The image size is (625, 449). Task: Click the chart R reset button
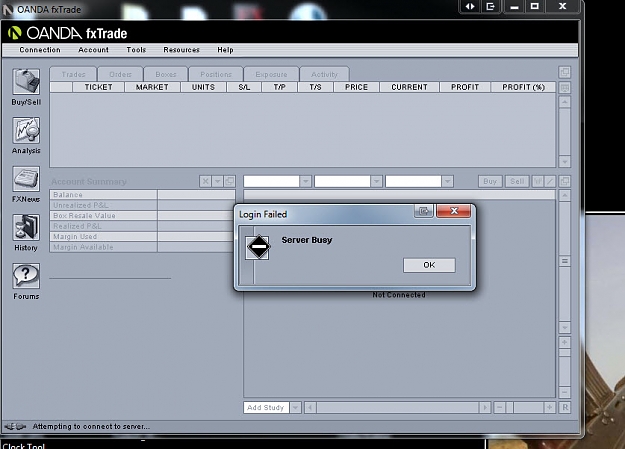[x=565, y=408]
